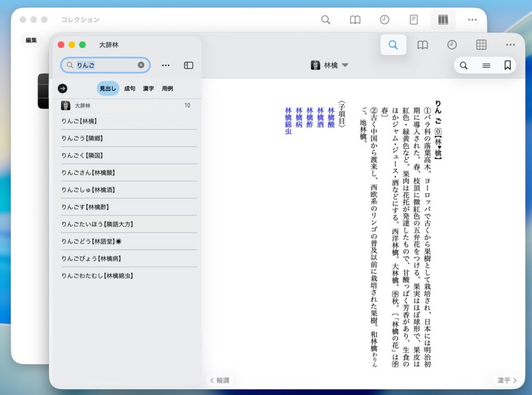Clear the search field text
532x395 pixels.
[141, 65]
